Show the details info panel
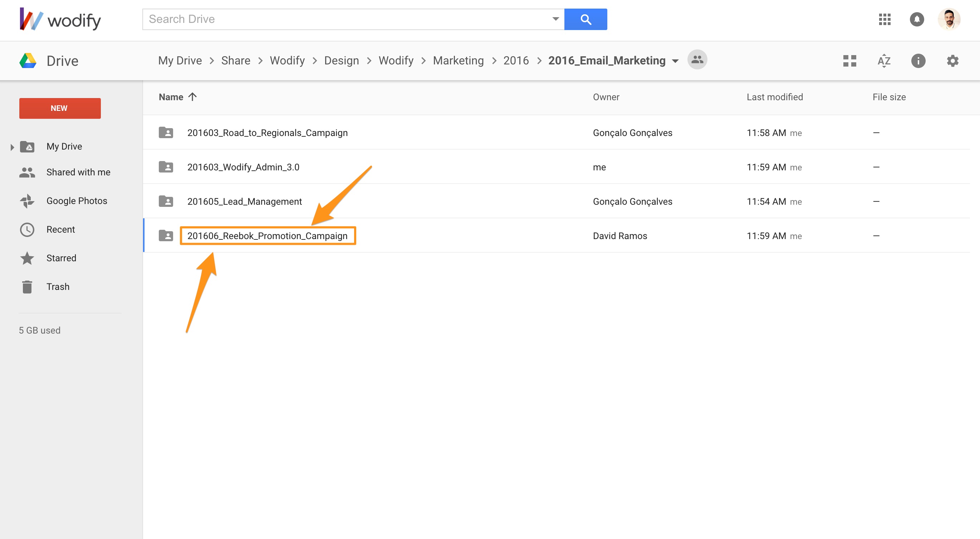 918,61
